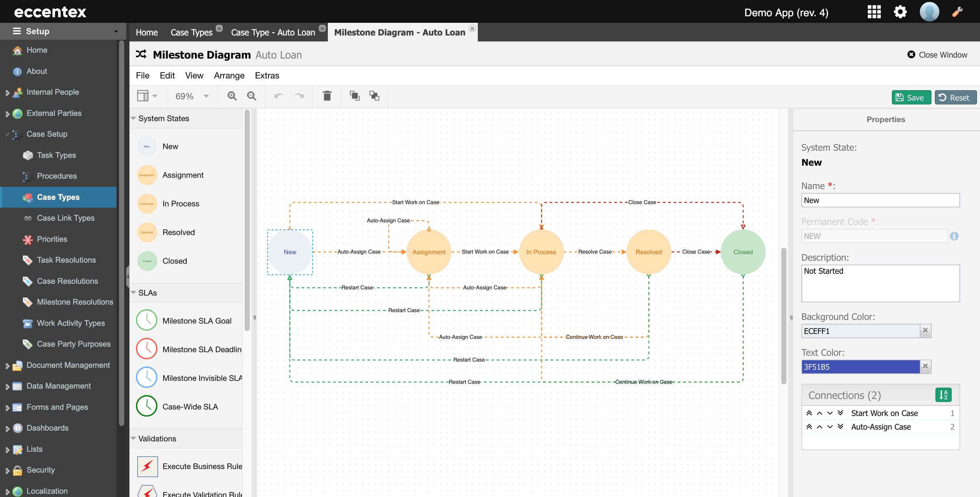Viewport: 980px width, 497px height.
Task: Open the Text Color 3F51B5 picker
Action: (x=861, y=366)
